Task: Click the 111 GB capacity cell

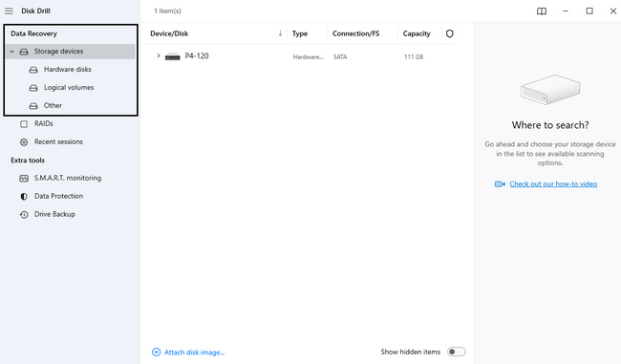Action: tap(414, 57)
